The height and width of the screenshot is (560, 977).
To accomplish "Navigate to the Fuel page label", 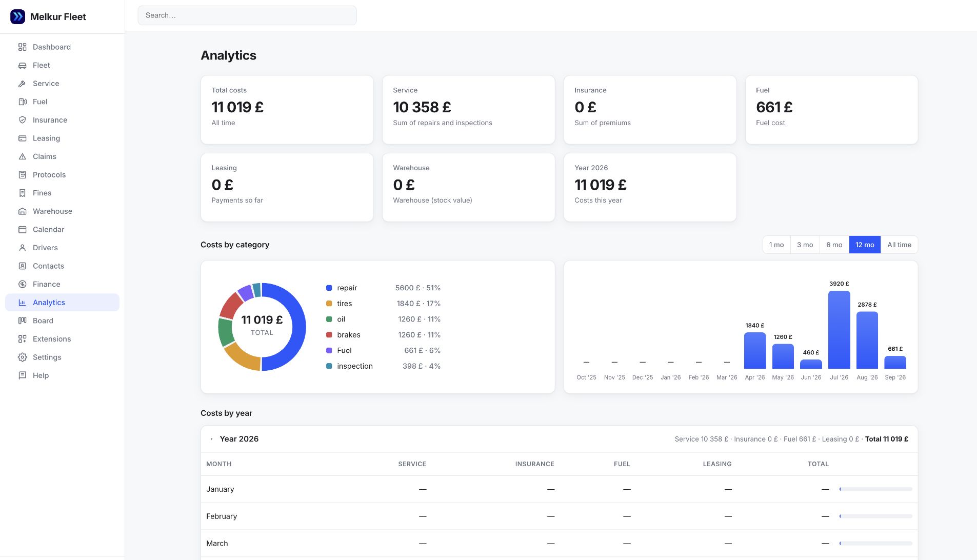I will pos(40,102).
